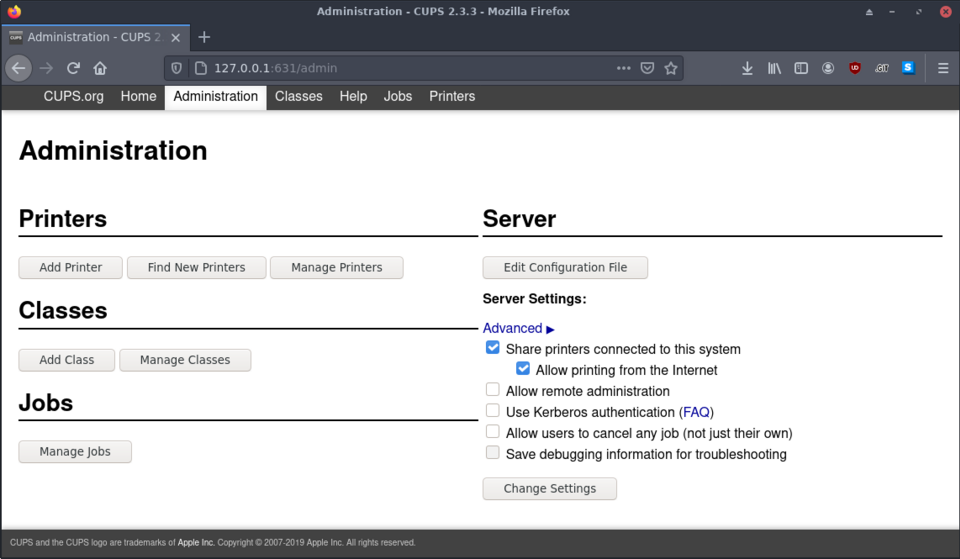Open the Downloads panel
Screen dimensions: 960x559
point(747,68)
